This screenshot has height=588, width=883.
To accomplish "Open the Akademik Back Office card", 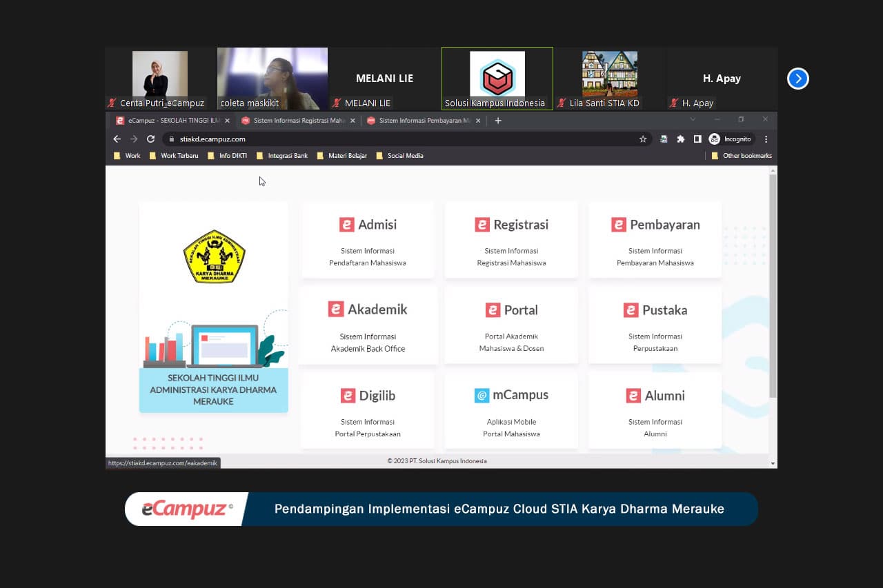I will (x=368, y=325).
